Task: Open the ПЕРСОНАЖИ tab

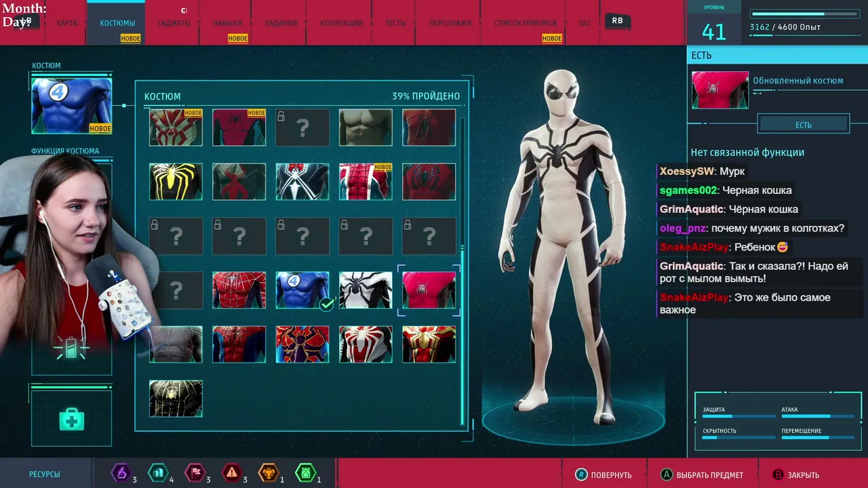Action: 450,23
